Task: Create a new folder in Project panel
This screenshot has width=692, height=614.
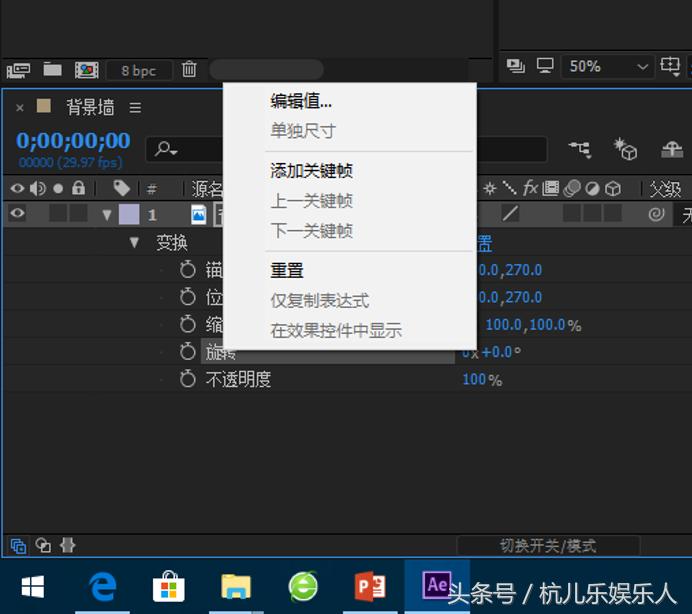Action: point(53,69)
